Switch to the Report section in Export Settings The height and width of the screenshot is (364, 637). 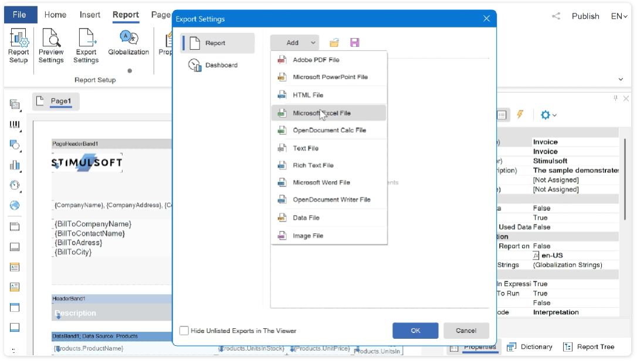pos(218,43)
